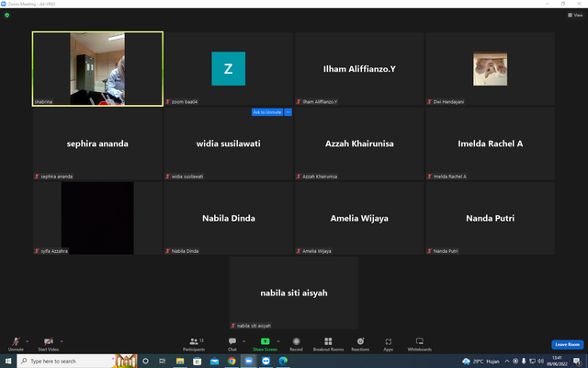Open the Apps panel

pyautogui.click(x=388, y=344)
